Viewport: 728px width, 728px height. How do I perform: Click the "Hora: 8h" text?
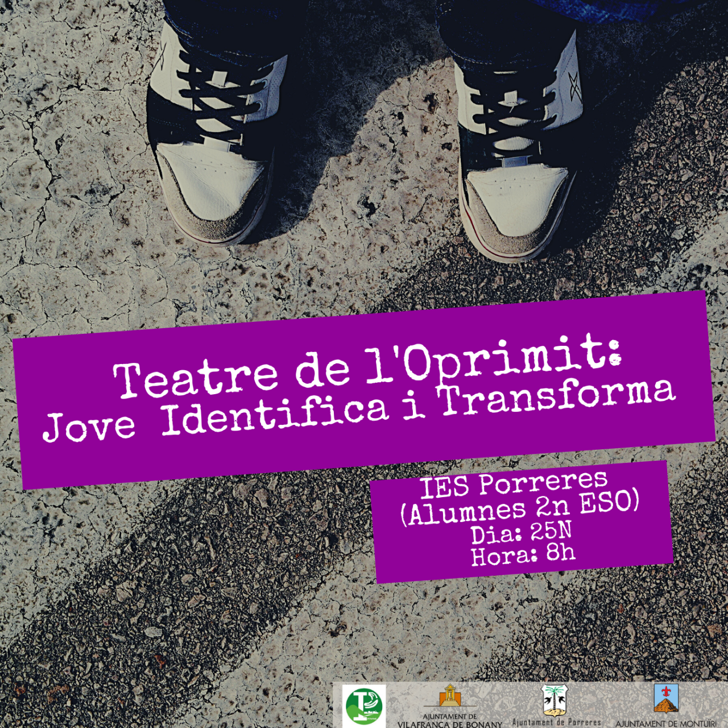click(523, 555)
